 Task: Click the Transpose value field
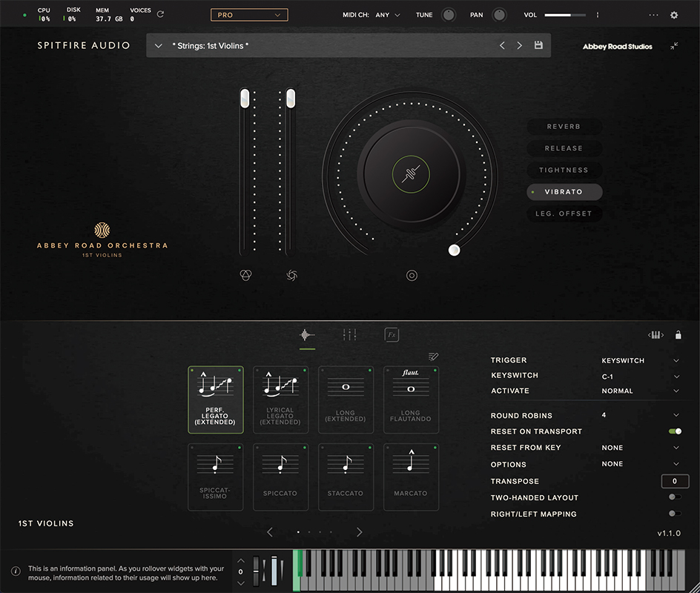tap(675, 481)
